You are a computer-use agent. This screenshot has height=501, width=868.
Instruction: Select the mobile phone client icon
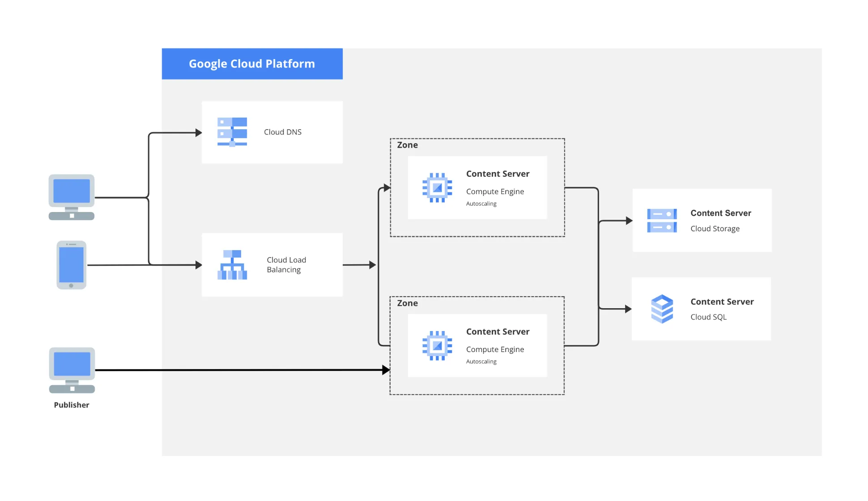(x=71, y=265)
